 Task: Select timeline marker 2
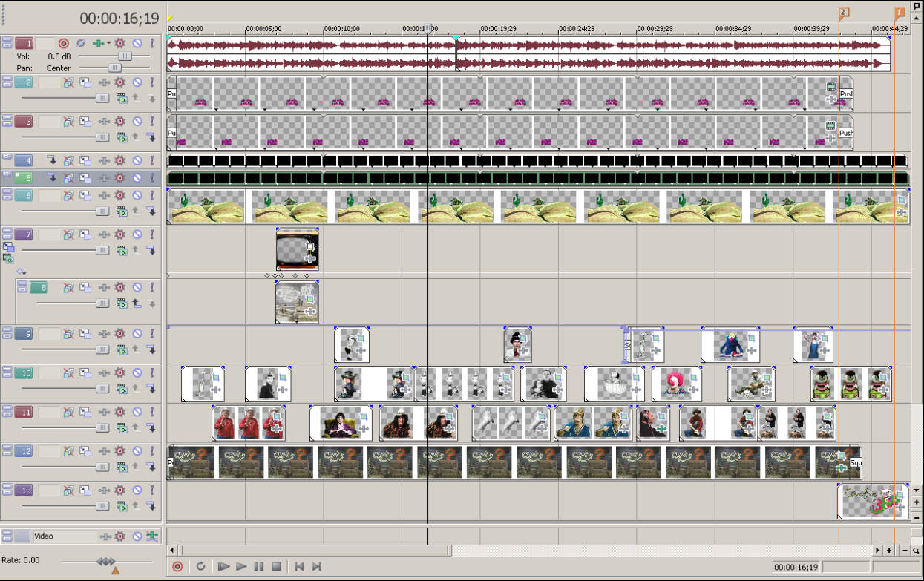pyautogui.click(x=844, y=13)
